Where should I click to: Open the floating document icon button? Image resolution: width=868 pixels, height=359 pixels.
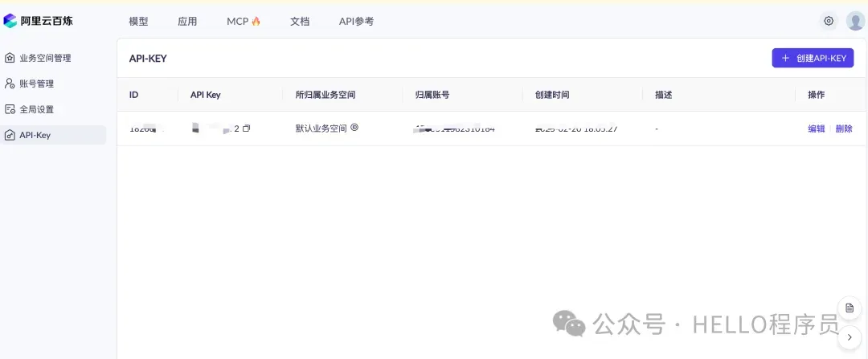pos(850,308)
